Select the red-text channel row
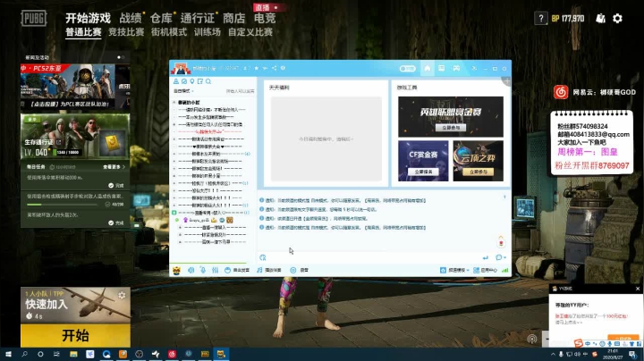644x361 pixels. pos(212,131)
